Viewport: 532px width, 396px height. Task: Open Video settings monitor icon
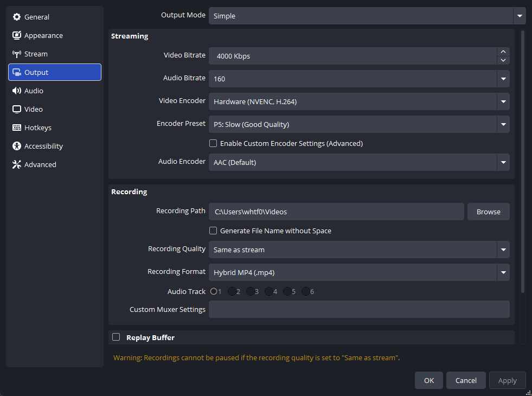17,110
